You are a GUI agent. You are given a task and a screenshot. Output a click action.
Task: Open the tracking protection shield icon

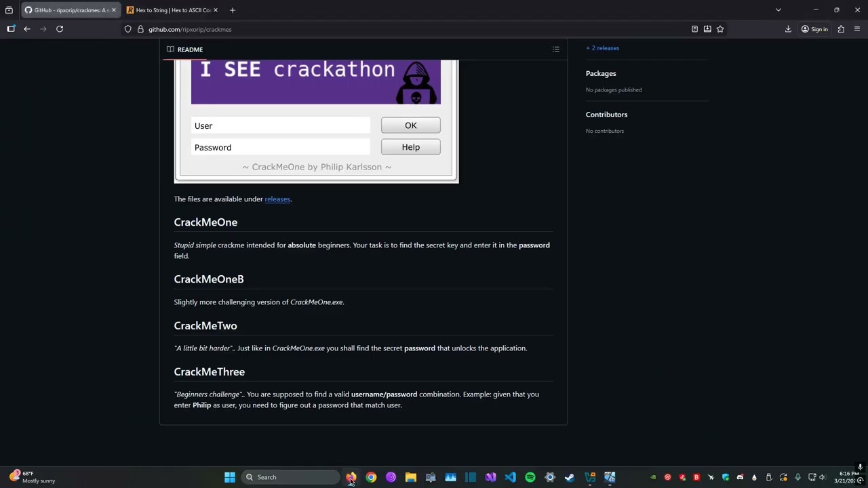(x=127, y=29)
